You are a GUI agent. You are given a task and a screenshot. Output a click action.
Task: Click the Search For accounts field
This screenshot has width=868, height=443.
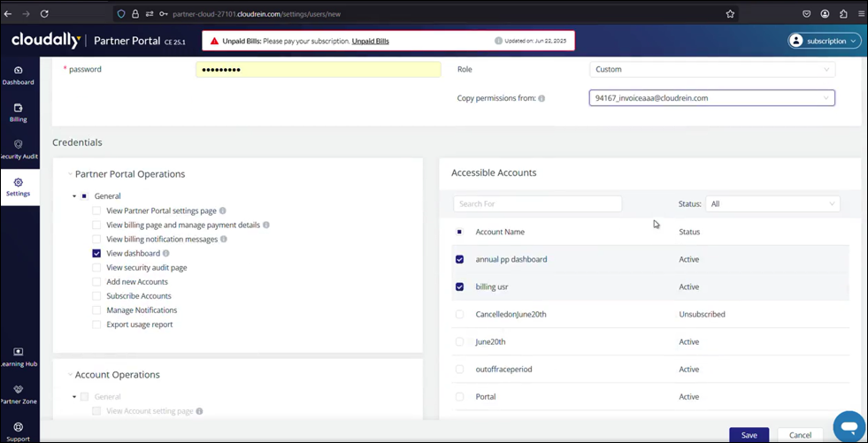click(537, 204)
